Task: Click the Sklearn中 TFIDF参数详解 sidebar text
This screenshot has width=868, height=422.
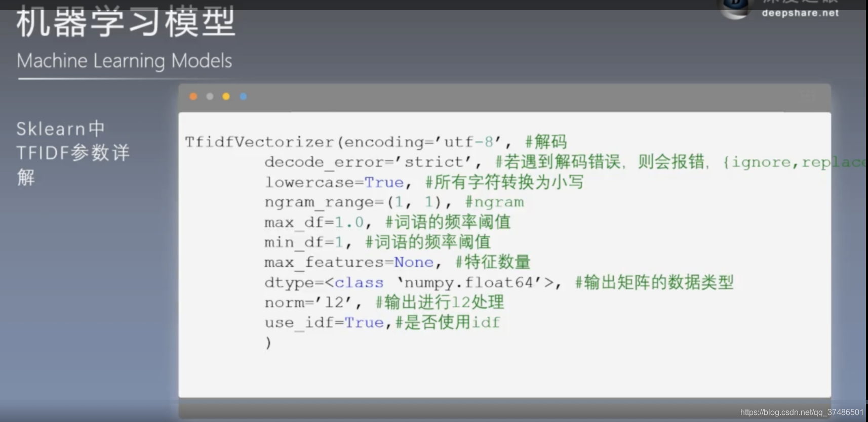Action: [x=73, y=153]
